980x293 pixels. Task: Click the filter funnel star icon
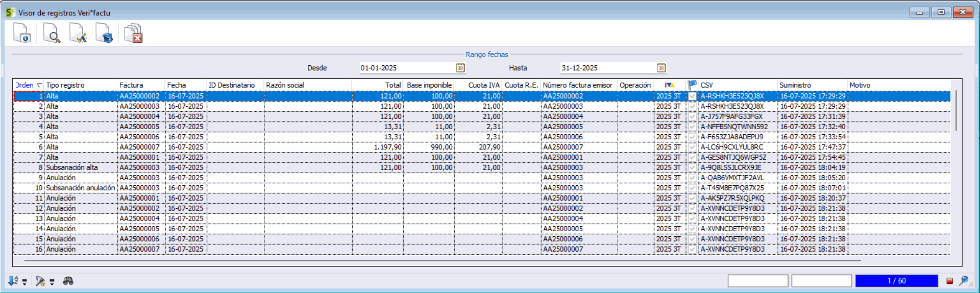pos(40,281)
